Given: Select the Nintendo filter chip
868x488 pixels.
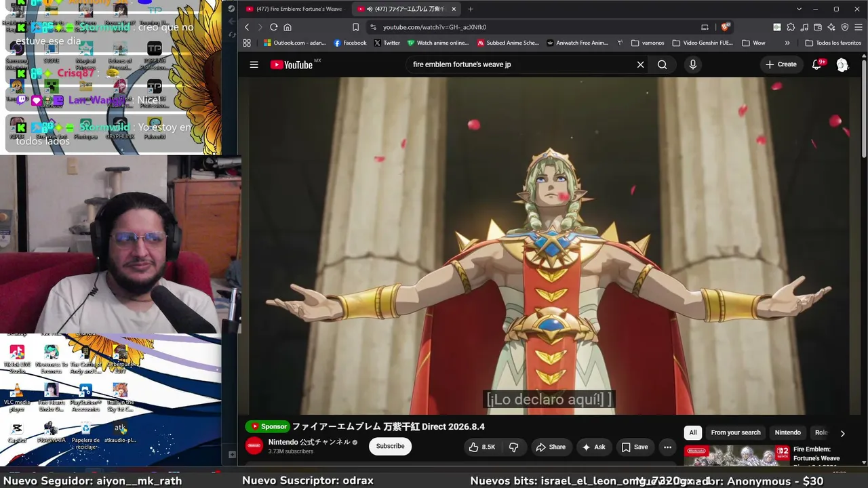Looking at the screenshot, I should pyautogui.click(x=788, y=432).
